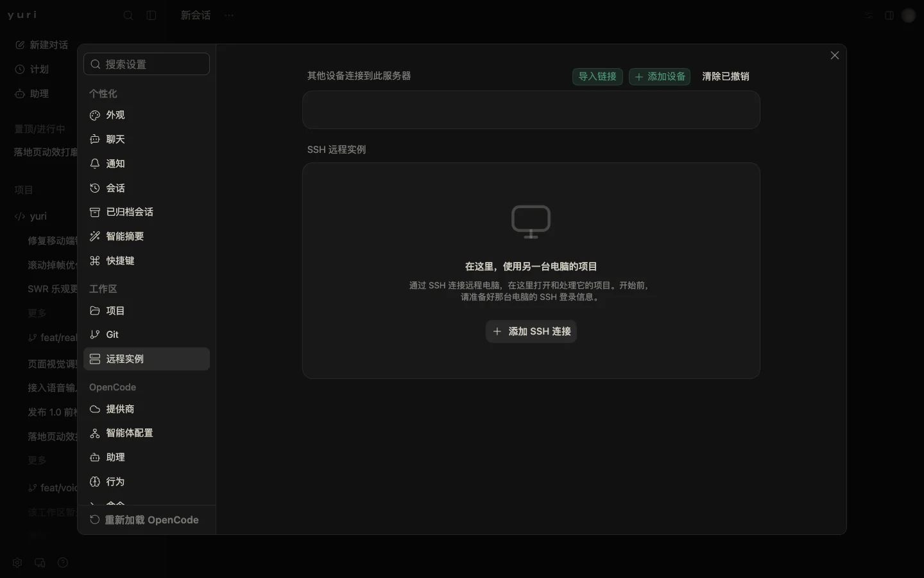
Task: Click the magnifier icon in 搜索设置 box
Action: [x=96, y=64]
